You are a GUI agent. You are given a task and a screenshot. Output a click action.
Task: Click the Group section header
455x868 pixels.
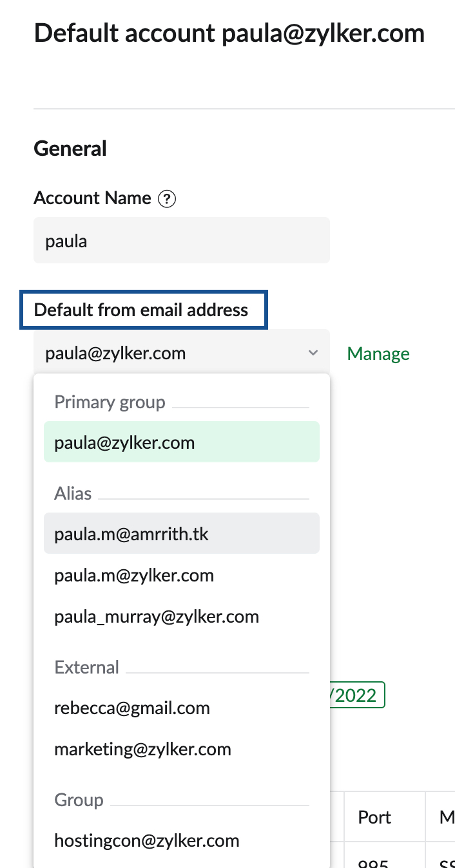[x=79, y=800]
